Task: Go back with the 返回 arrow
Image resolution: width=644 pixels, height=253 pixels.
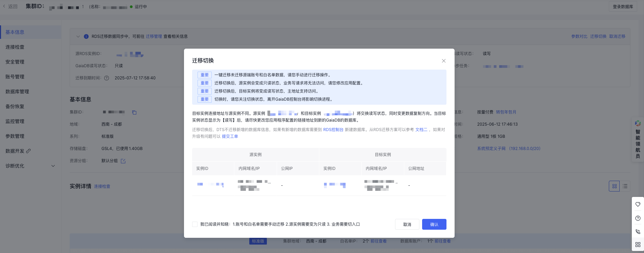Action: pos(10,6)
